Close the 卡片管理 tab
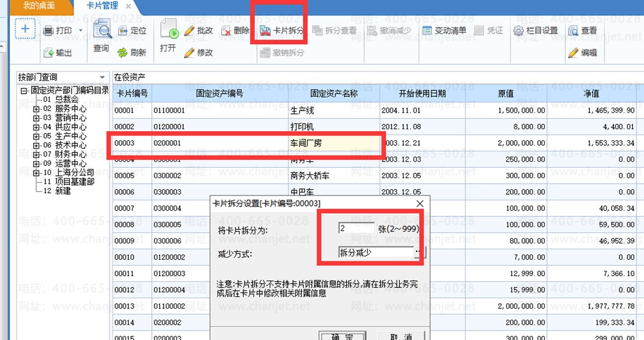Image resolution: width=644 pixels, height=340 pixels. pos(128,7)
